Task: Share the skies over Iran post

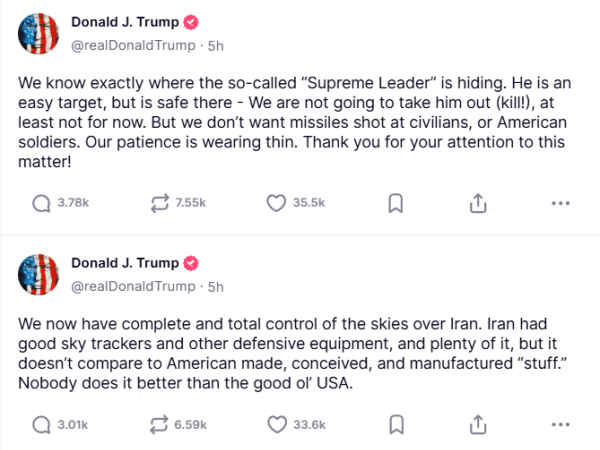Action: click(478, 425)
